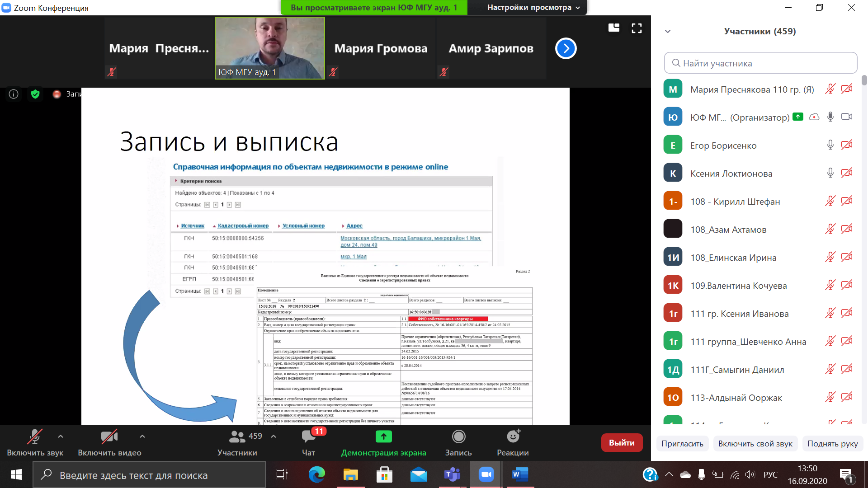This screenshot has width=868, height=488.
Task: Select participant 111 группа_Шевченко Анна
Action: click(x=760, y=341)
